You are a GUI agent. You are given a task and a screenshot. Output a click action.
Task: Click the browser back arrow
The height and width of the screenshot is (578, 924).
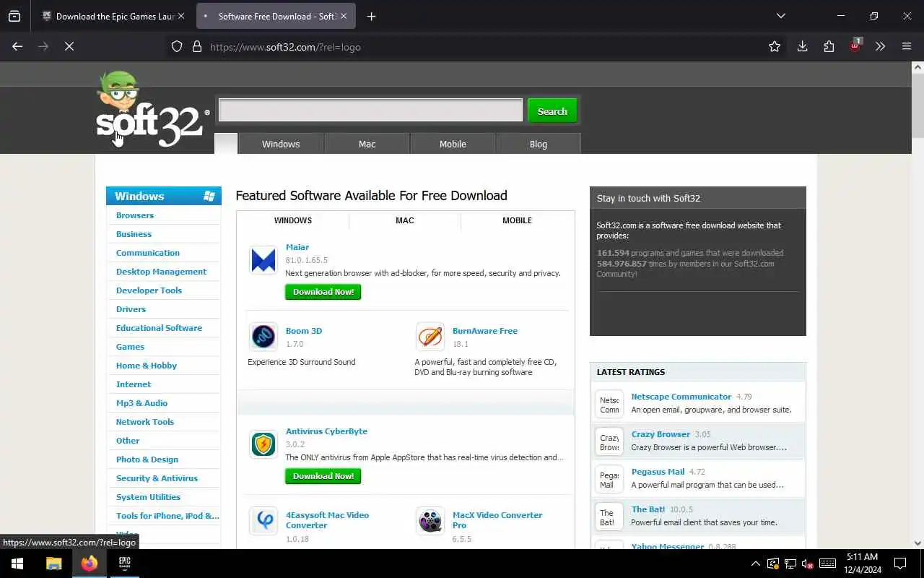click(x=17, y=46)
